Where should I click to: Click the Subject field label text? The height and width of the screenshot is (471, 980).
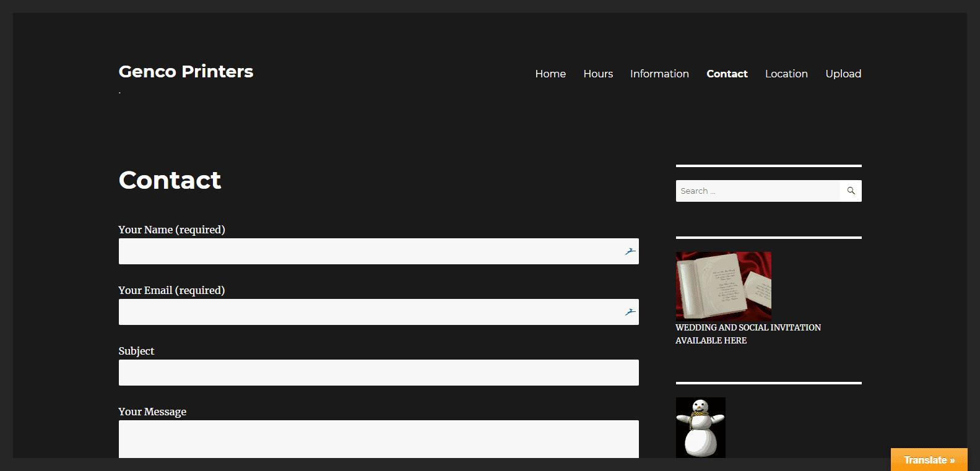tap(136, 351)
